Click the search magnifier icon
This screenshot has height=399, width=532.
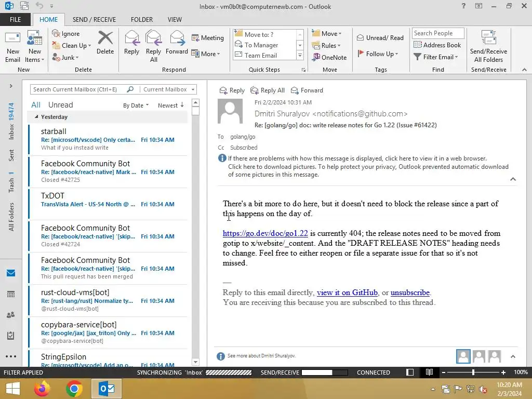point(130,89)
